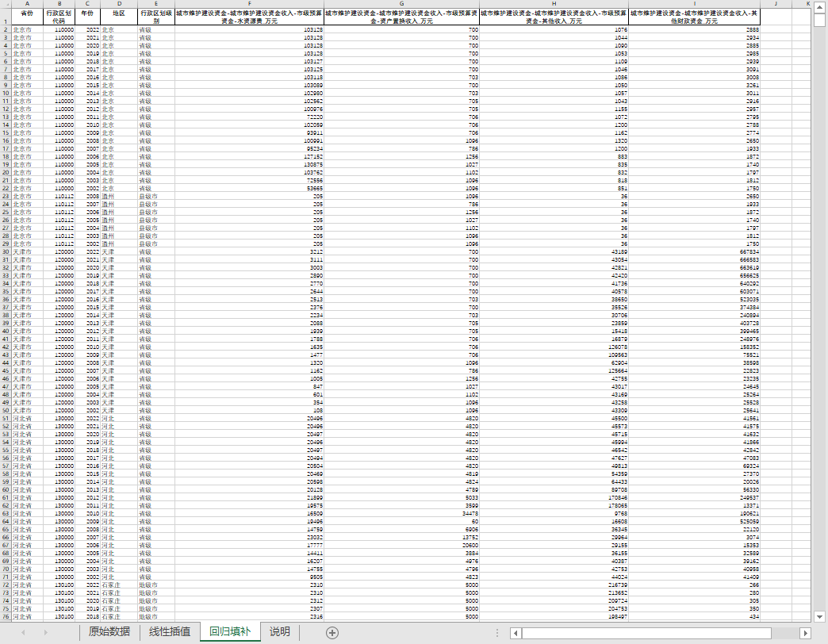Image resolution: width=828 pixels, height=644 pixels.
Task: Select column G header
Action: tap(402, 4)
